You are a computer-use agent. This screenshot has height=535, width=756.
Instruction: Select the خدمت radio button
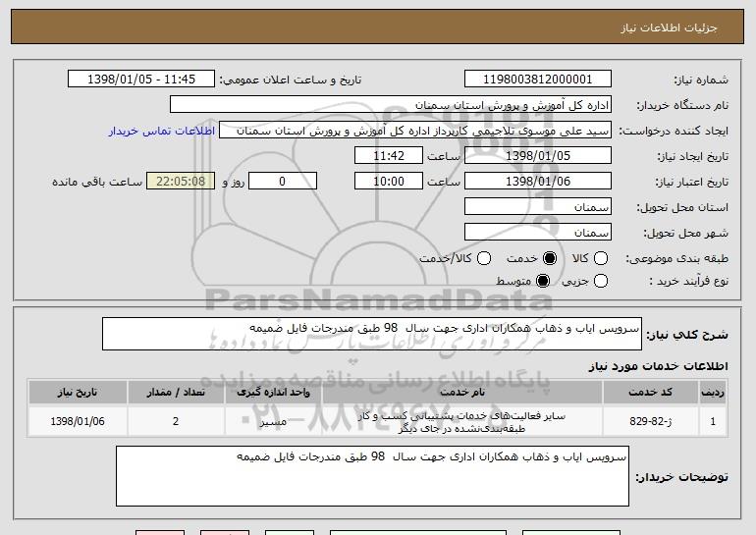(550, 258)
